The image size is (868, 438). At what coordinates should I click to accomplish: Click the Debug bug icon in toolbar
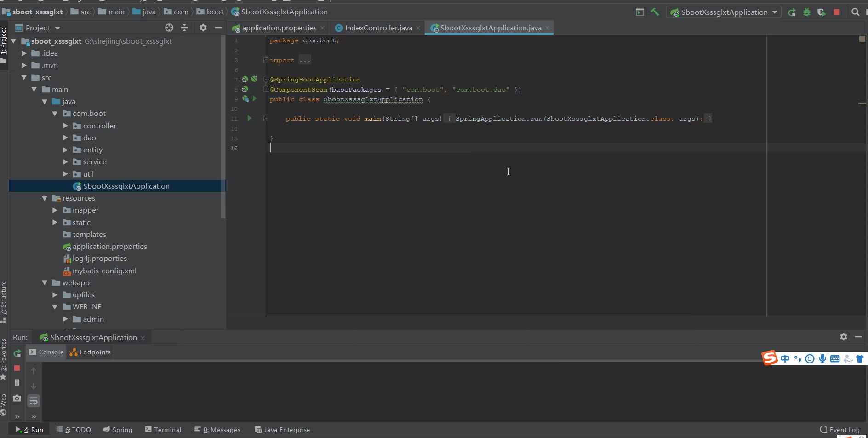(806, 12)
